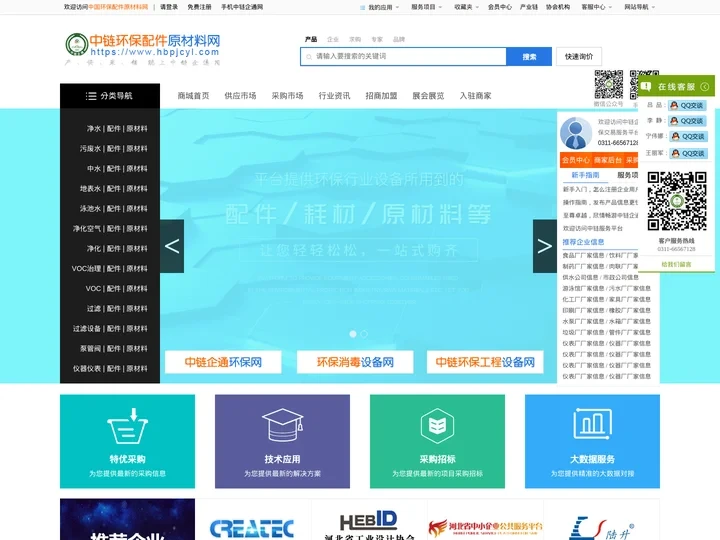
Task: Expand the 收藏夹 dropdown
Action: pyautogui.click(x=466, y=7)
